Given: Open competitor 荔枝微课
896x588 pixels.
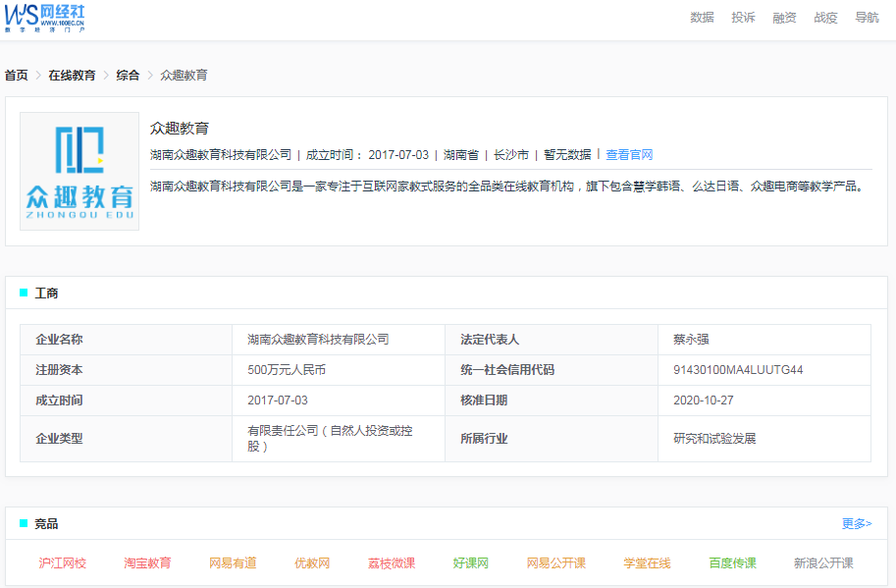Looking at the screenshot, I should [392, 562].
